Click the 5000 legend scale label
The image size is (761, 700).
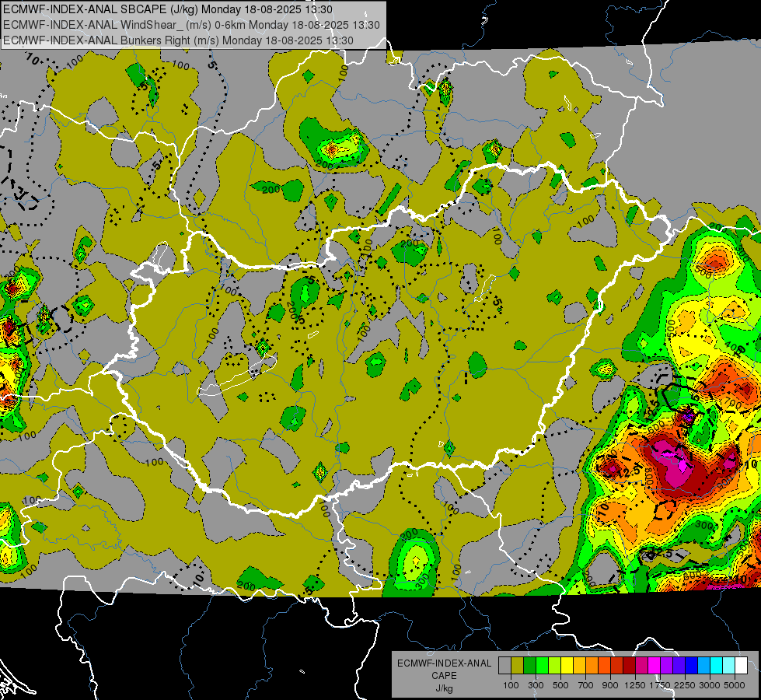[x=735, y=685]
